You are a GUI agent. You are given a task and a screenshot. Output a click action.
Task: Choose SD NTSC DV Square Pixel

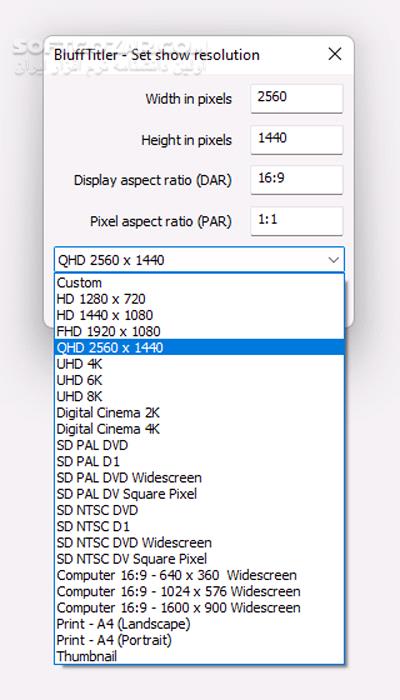coord(199,559)
